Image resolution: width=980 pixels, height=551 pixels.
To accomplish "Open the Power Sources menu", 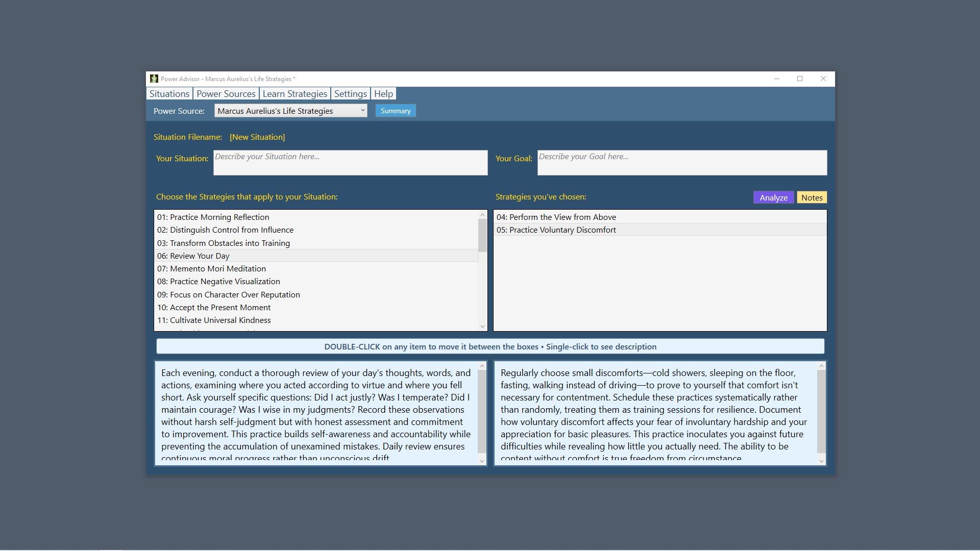I will point(226,94).
